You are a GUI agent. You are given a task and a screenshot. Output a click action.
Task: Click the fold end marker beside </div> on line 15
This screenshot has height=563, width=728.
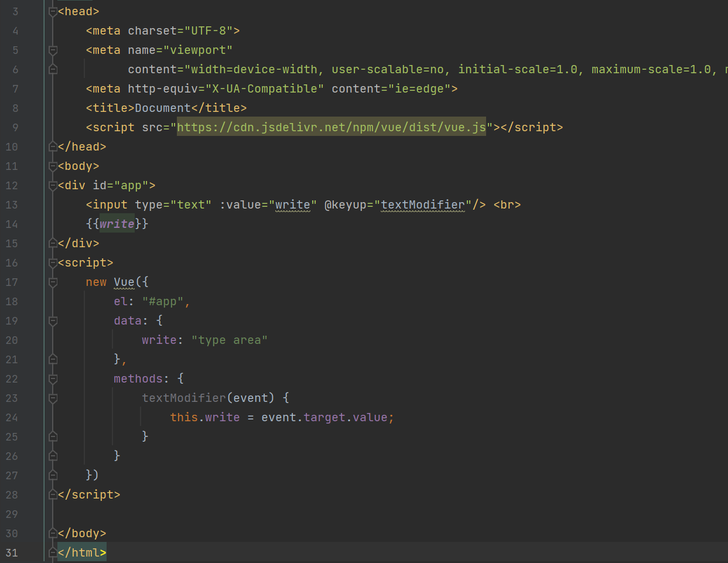click(53, 244)
